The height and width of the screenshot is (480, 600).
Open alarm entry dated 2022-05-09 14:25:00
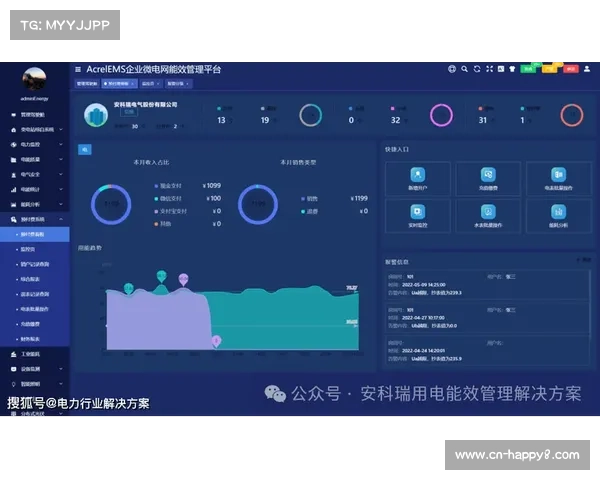coord(488,284)
